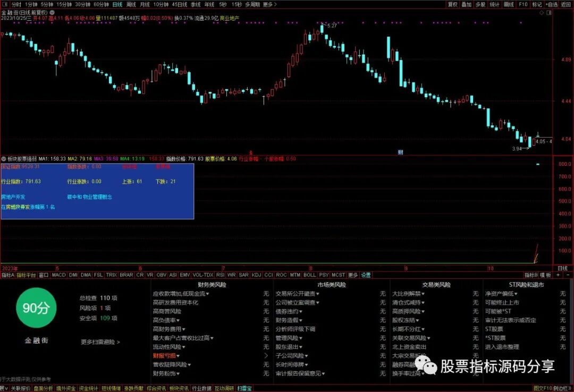
Task: Click the 财 marker on chart bottom
Action: pos(401,152)
